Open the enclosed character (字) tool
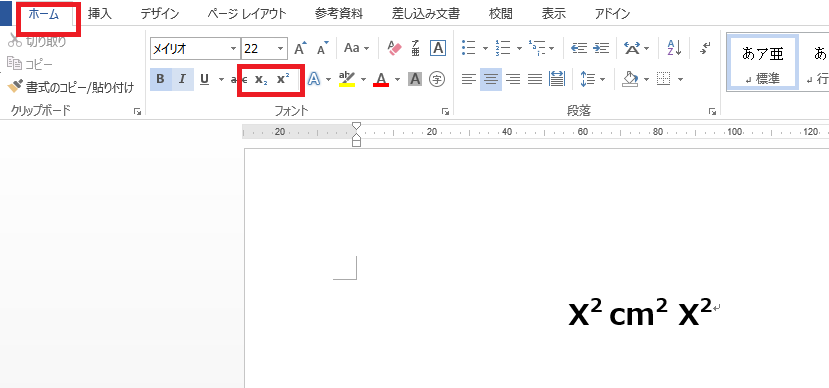Screen dimensions: 829x388 [437, 79]
